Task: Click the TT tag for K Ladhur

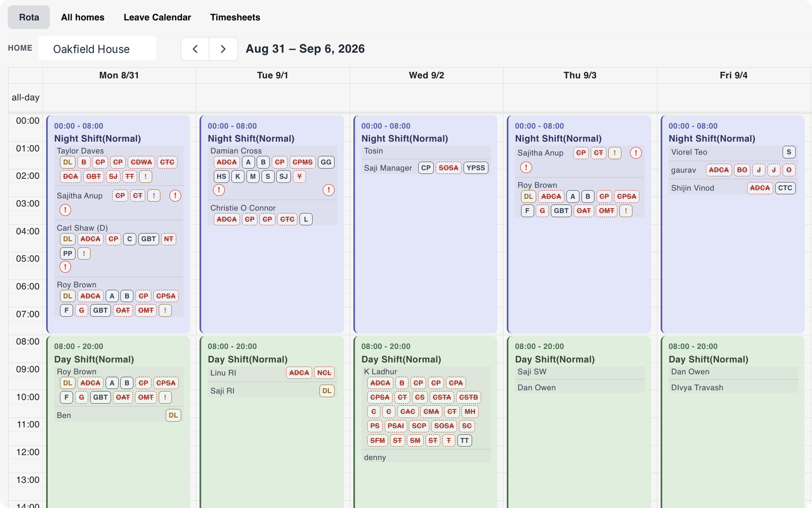Action: click(465, 440)
